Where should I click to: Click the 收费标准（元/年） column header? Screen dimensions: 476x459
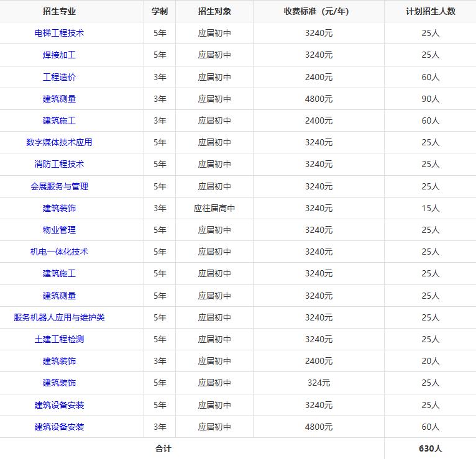(x=316, y=11)
